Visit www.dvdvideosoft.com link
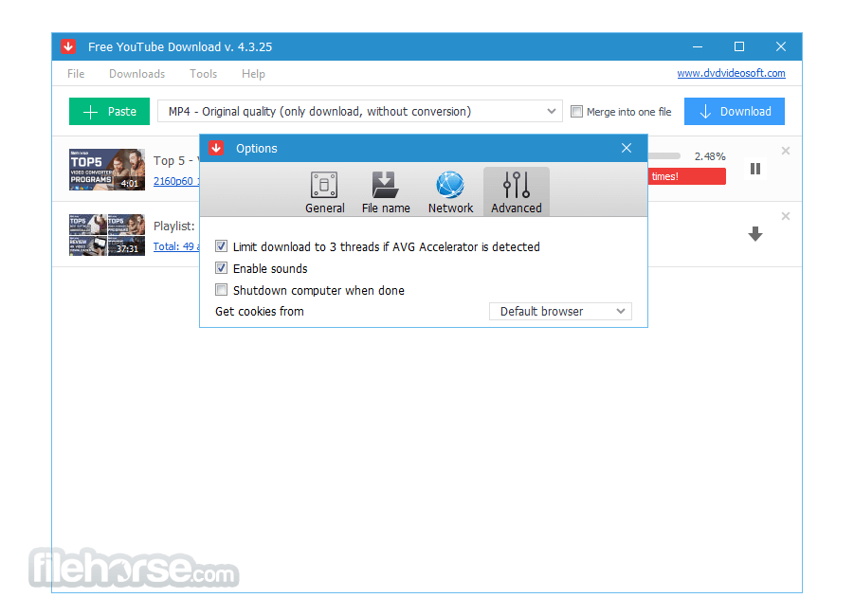Image resolution: width=854 pixels, height=616 pixels. click(x=731, y=74)
